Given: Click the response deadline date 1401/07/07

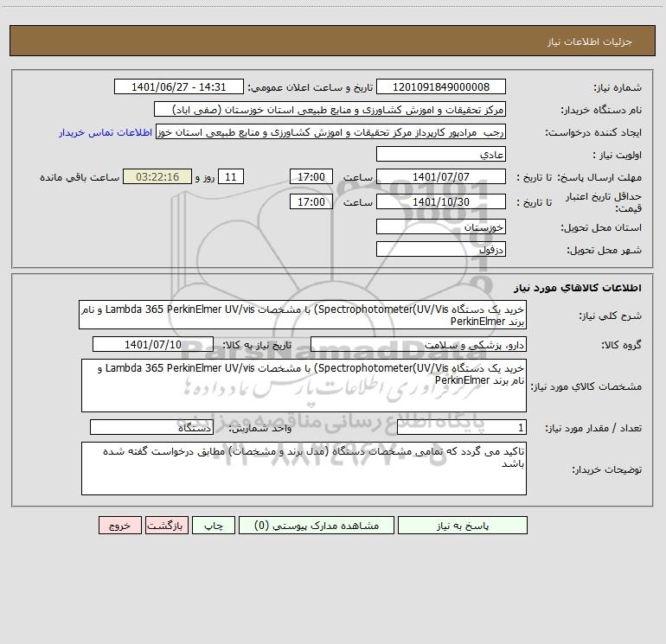Looking at the screenshot, I should 441,176.
